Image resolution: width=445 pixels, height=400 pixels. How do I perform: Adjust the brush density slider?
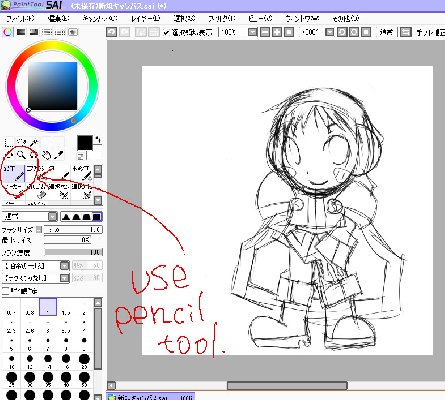click(x=73, y=252)
